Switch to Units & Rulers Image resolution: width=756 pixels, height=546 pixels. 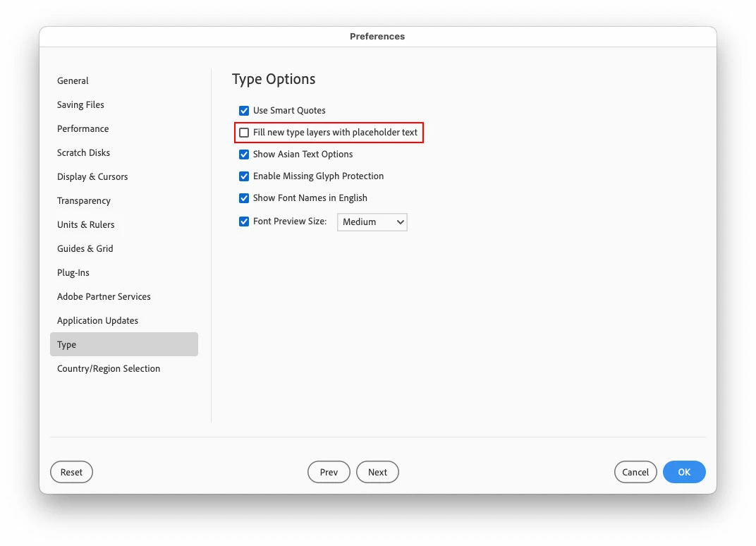click(86, 225)
